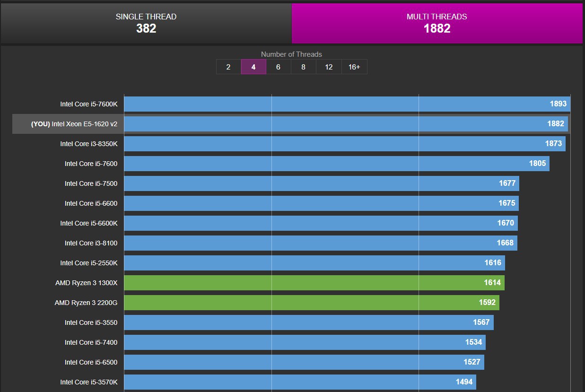585x392 pixels.
Task: Click the green AMD Ryzen 3 2200G bar
Action: tap(312, 303)
